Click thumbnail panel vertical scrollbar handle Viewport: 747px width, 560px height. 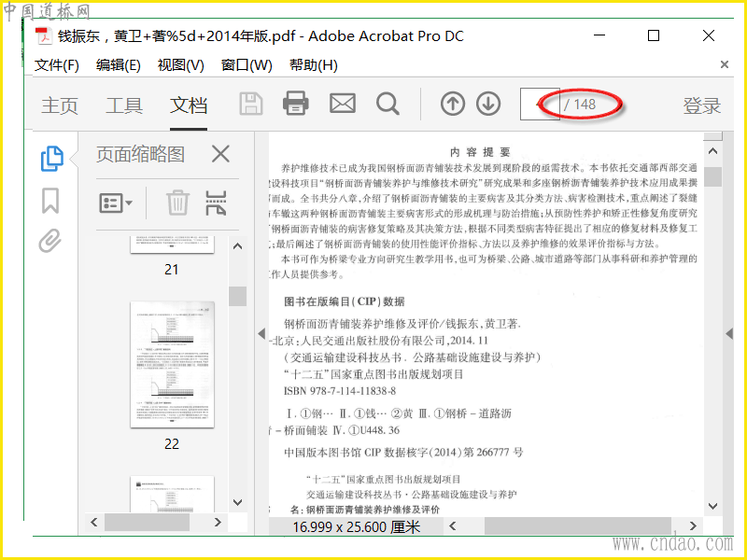pos(237,296)
